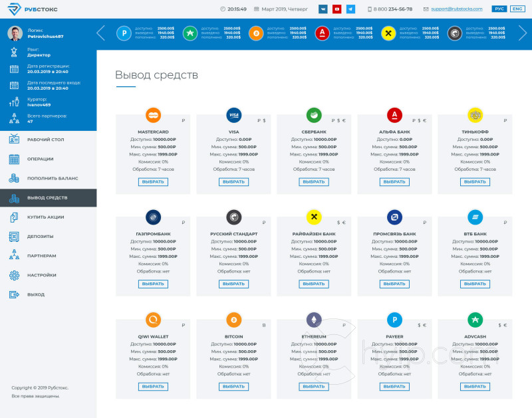The height and width of the screenshot is (418, 532).
Task: Open Настройки menu item
Action: (x=48, y=275)
